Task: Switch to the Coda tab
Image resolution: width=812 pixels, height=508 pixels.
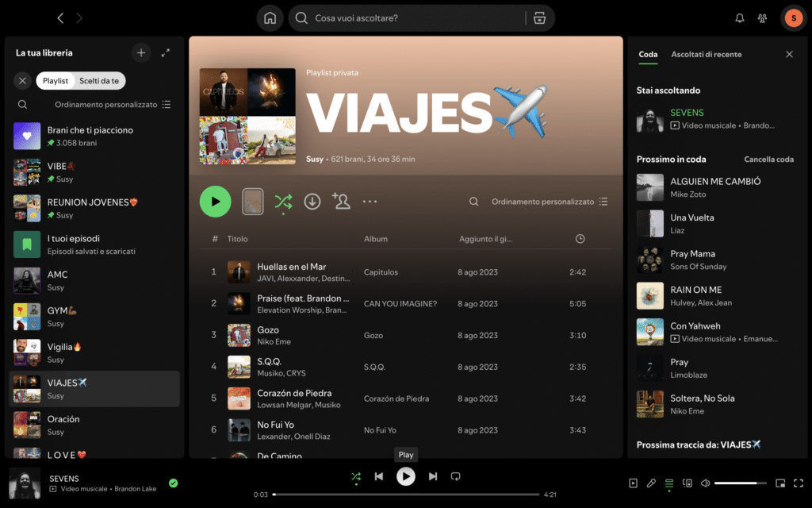Action: 648,54
